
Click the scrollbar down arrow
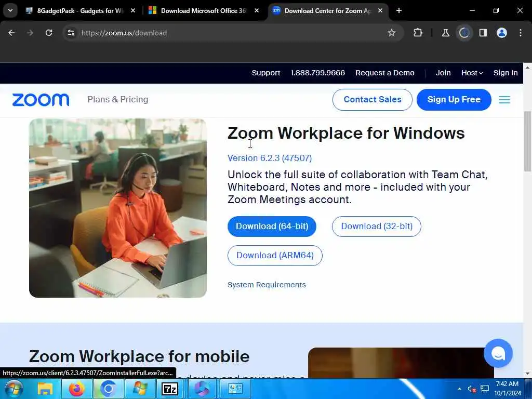pos(528,374)
